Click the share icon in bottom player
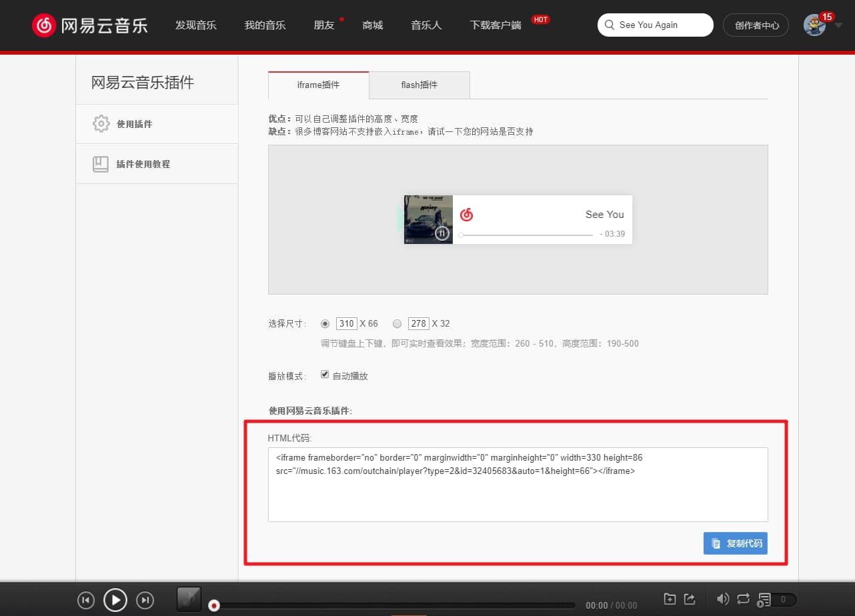Screen dimensions: 855x616 point(690,599)
